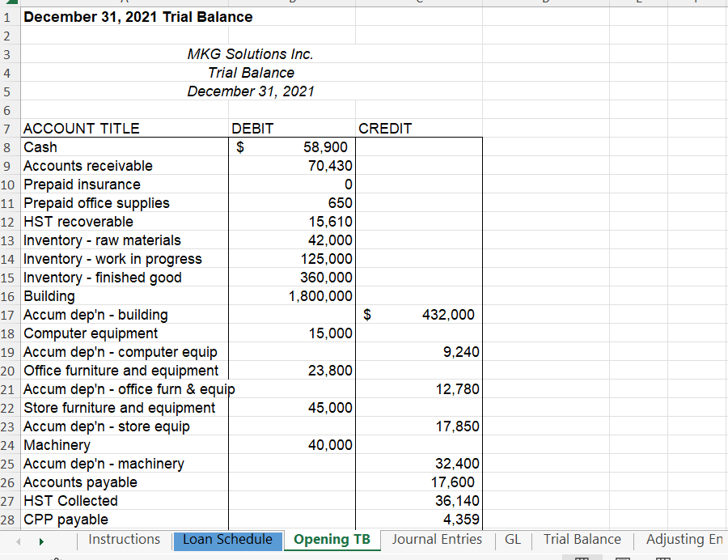Click "Accum dep'n - office furn & equip" cell
Screen dimensions: 728x560
[x=125, y=389]
